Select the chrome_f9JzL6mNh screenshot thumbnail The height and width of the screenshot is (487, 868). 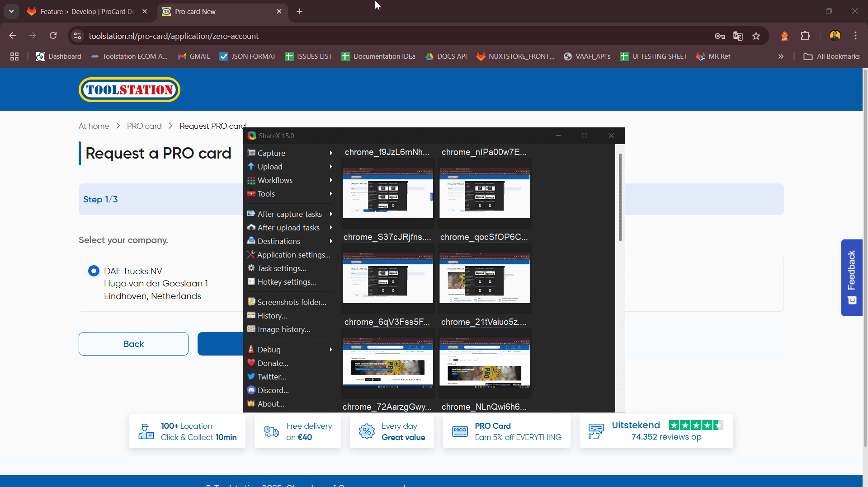point(387,193)
